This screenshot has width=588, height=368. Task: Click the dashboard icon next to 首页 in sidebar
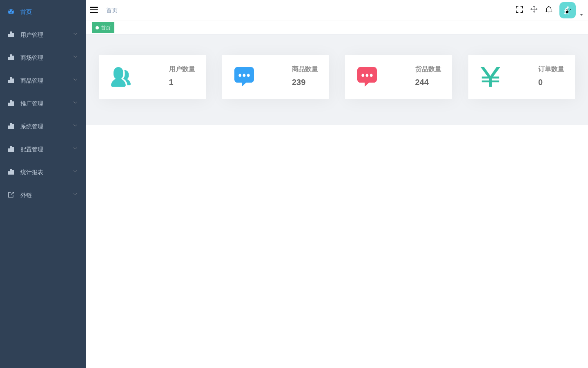[x=11, y=12]
